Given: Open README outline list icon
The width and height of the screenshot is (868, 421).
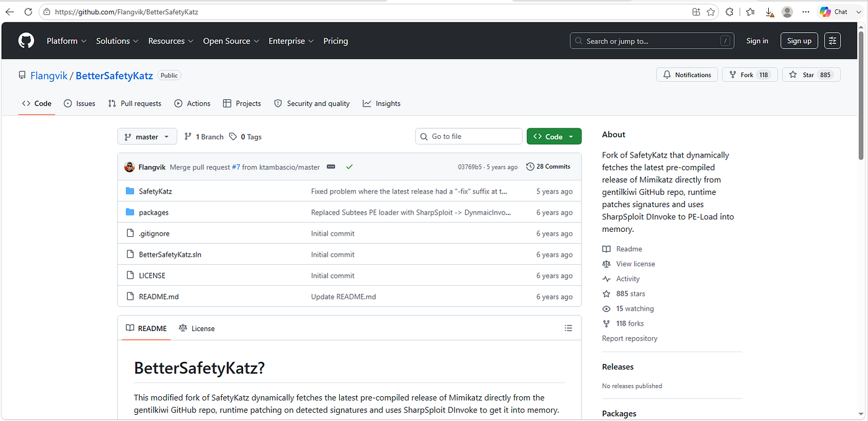Looking at the screenshot, I should point(569,328).
